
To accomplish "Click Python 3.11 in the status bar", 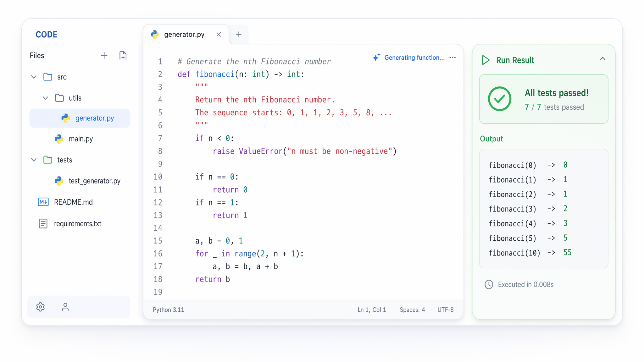I will coord(169,310).
